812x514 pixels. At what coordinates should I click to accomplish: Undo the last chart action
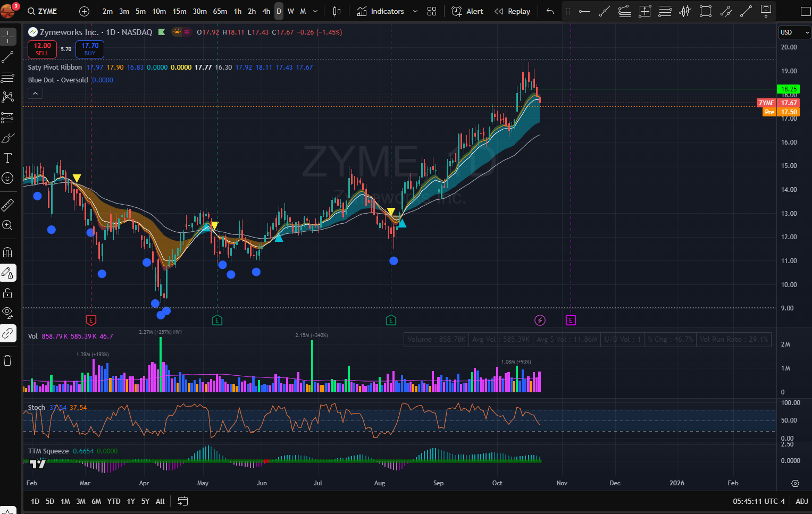coord(550,11)
